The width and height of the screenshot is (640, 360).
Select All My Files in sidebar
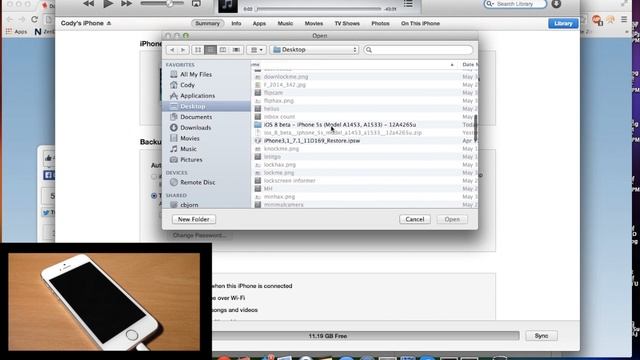click(196, 74)
